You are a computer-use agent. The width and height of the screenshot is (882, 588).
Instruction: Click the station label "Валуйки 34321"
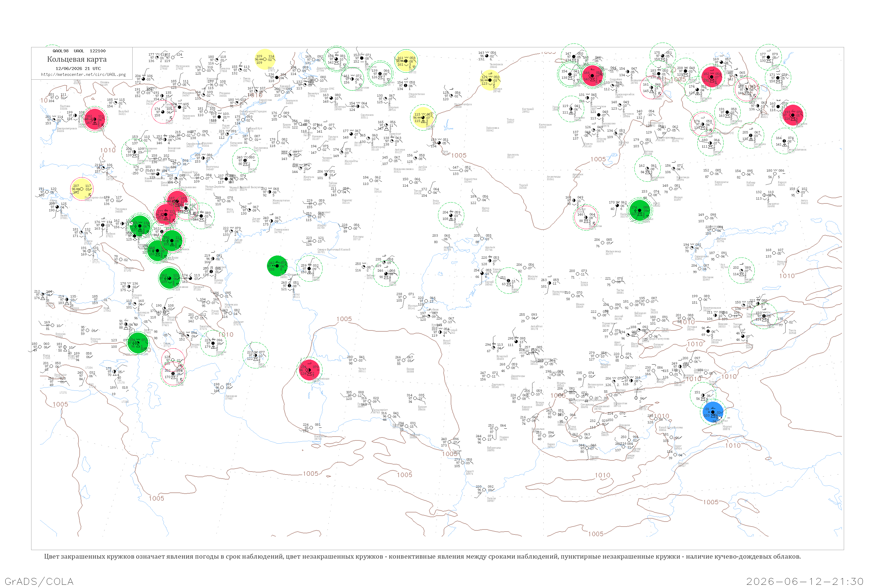[x=123, y=113]
